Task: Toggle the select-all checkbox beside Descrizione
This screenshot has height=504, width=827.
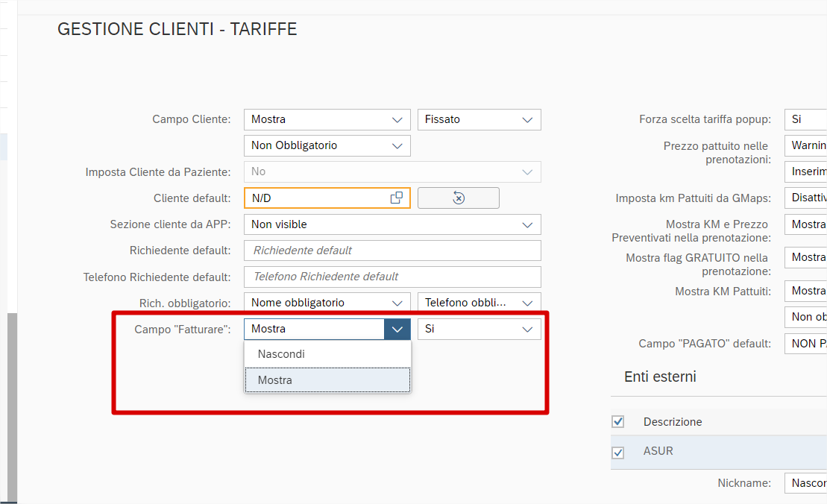Action: (617, 422)
